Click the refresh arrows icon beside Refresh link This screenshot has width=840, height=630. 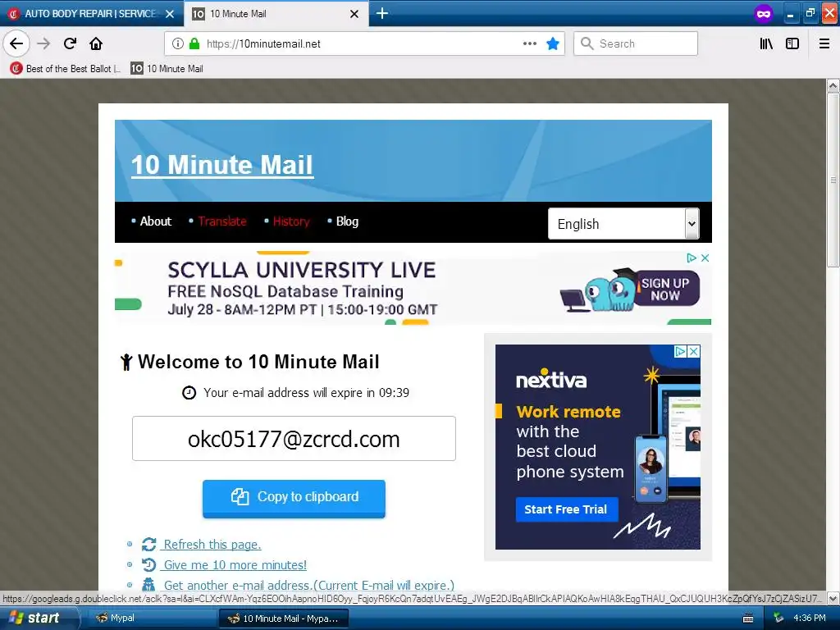(149, 545)
